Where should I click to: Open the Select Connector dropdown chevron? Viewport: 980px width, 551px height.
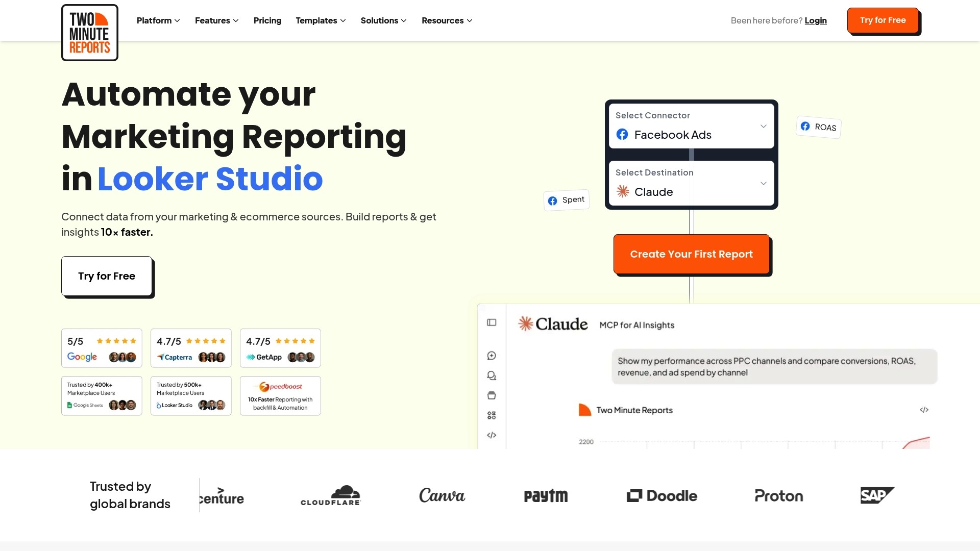point(764,126)
